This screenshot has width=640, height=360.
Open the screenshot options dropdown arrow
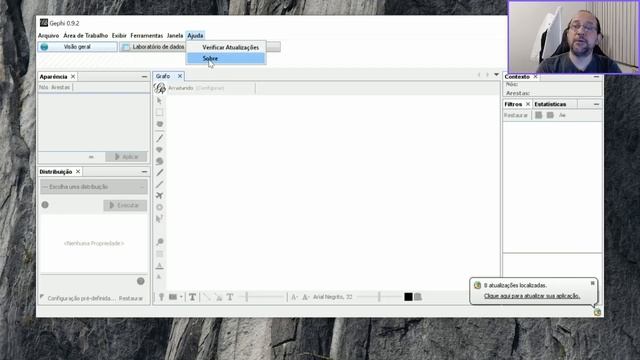(181, 297)
